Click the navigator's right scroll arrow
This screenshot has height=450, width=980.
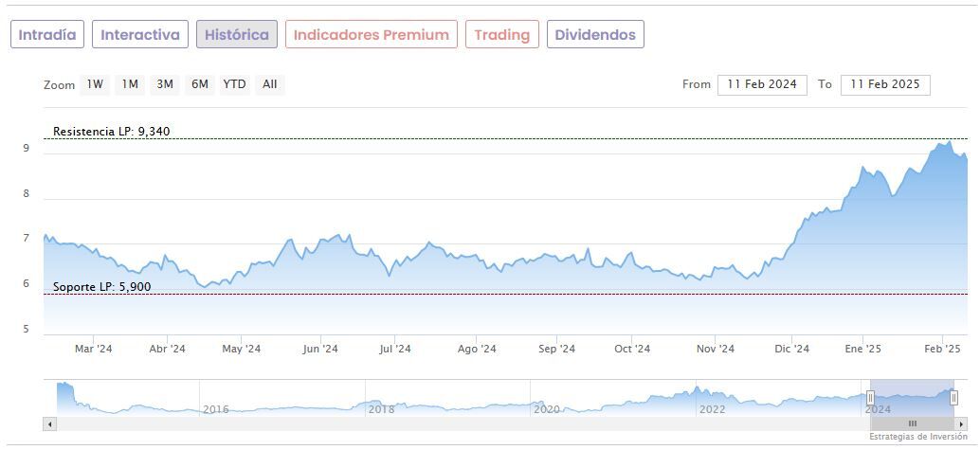962,423
